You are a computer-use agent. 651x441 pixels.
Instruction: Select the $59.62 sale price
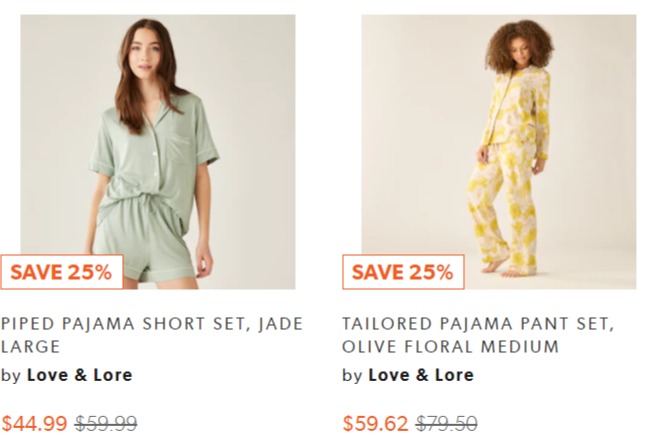[x=375, y=424]
